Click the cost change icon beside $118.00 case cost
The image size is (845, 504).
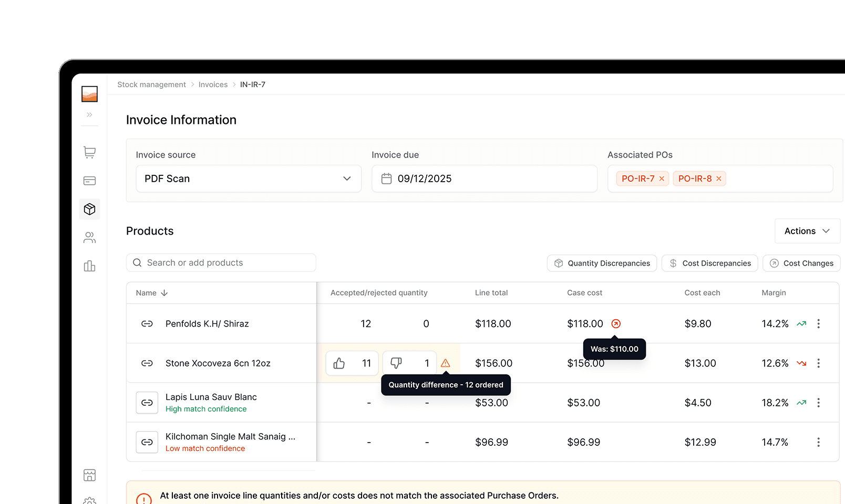point(616,324)
